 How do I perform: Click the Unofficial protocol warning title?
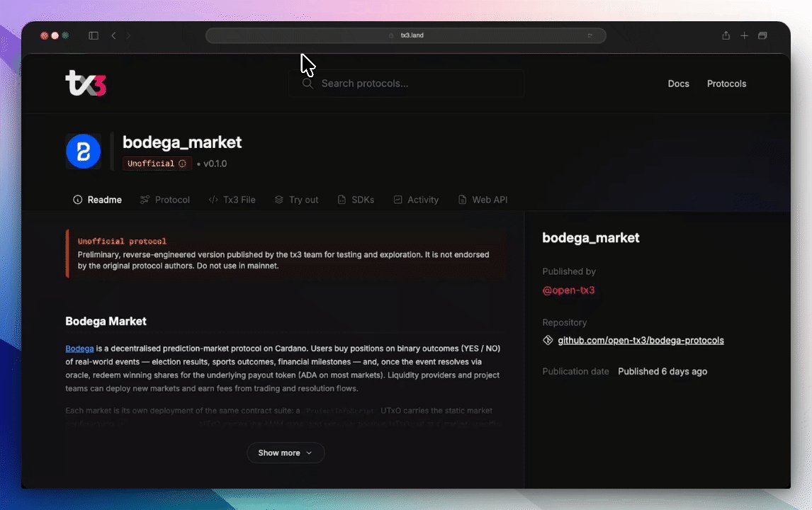pyautogui.click(x=122, y=242)
